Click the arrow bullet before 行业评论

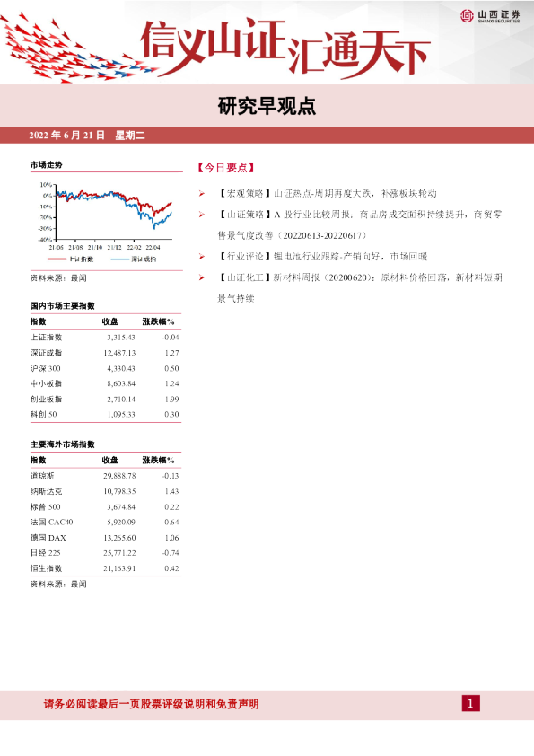[x=202, y=257]
